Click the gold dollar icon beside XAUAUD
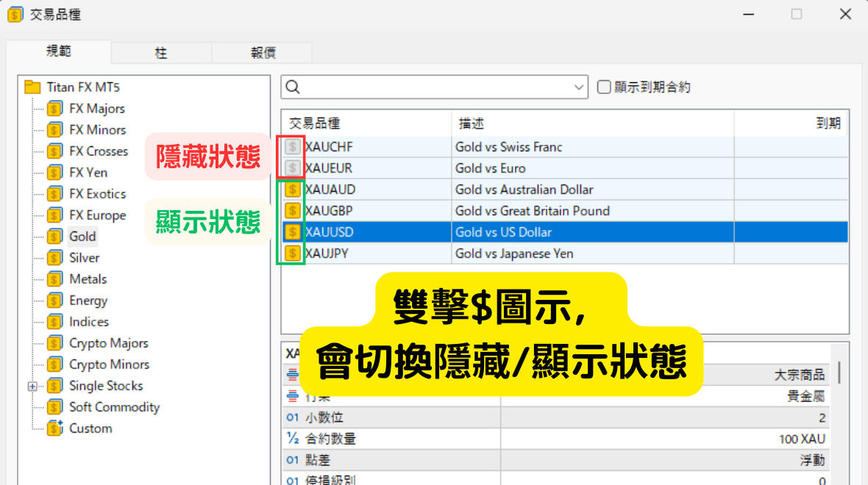The width and height of the screenshot is (868, 485). click(293, 190)
